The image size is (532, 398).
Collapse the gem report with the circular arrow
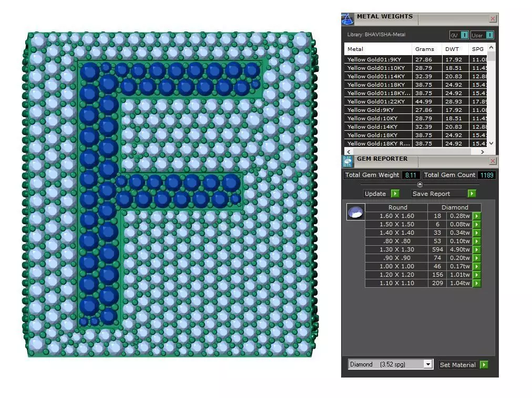420,184
